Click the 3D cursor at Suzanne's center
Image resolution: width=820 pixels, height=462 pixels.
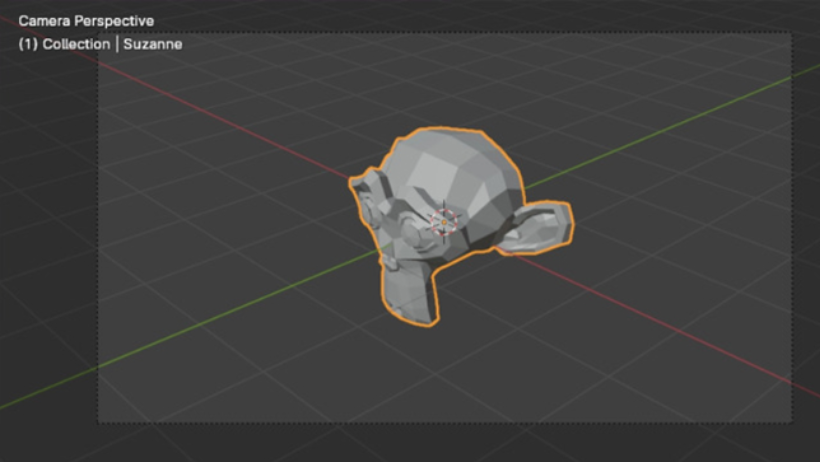click(x=444, y=222)
